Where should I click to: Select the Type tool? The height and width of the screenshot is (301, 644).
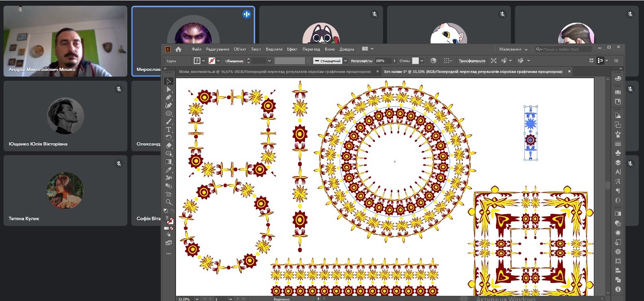click(169, 129)
